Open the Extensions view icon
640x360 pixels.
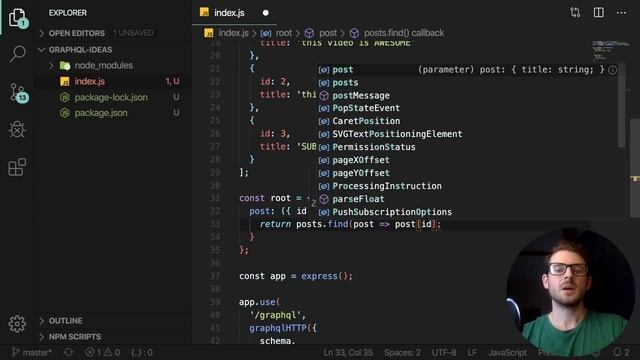pyautogui.click(x=17, y=167)
